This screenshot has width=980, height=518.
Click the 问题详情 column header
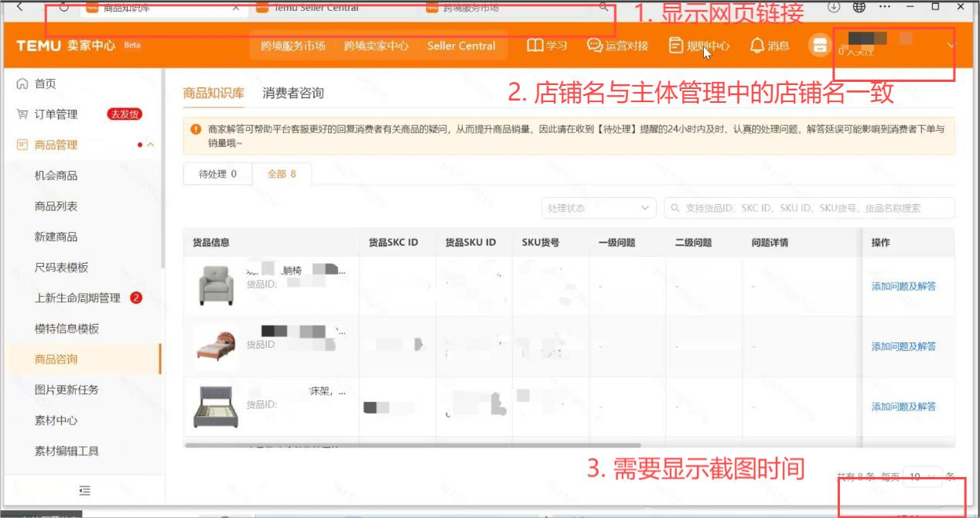(x=770, y=243)
